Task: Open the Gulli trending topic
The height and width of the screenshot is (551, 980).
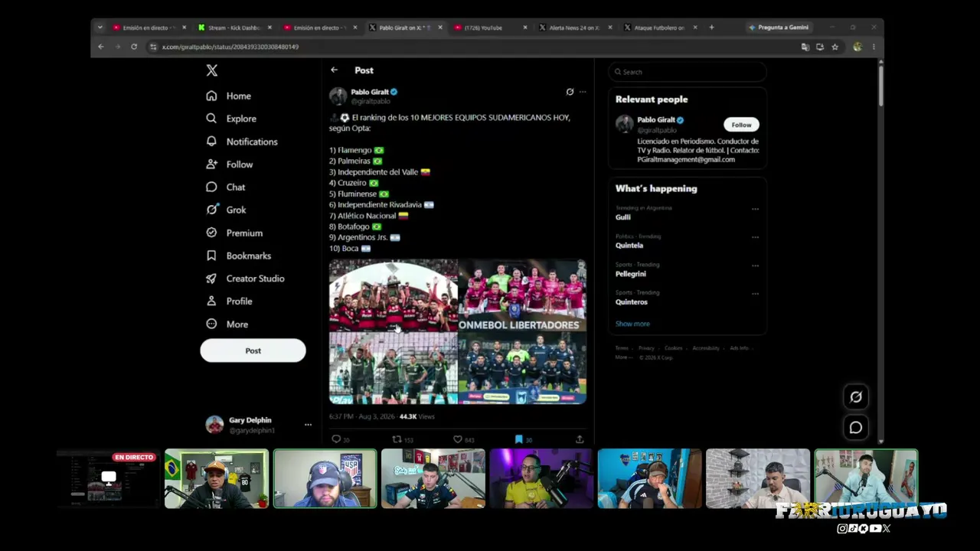Action: (x=623, y=217)
